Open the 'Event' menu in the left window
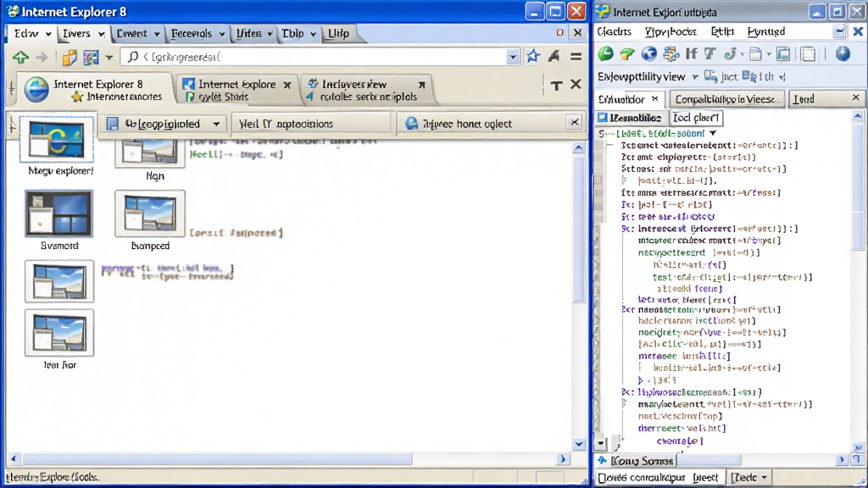The width and height of the screenshot is (868, 488). click(x=137, y=34)
